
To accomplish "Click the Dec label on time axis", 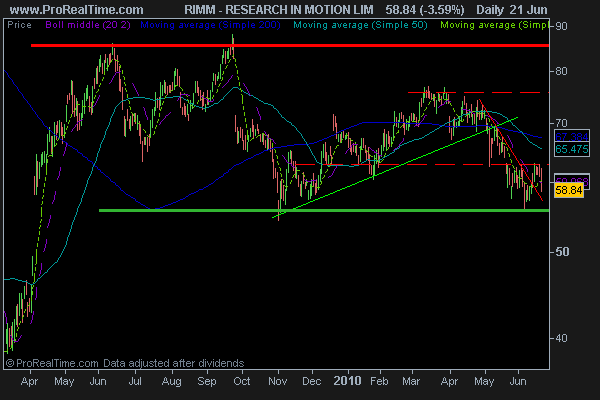I will [x=311, y=381].
